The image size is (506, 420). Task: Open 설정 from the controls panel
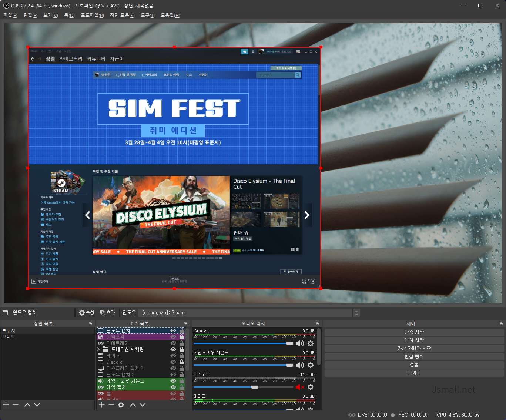pyautogui.click(x=414, y=364)
